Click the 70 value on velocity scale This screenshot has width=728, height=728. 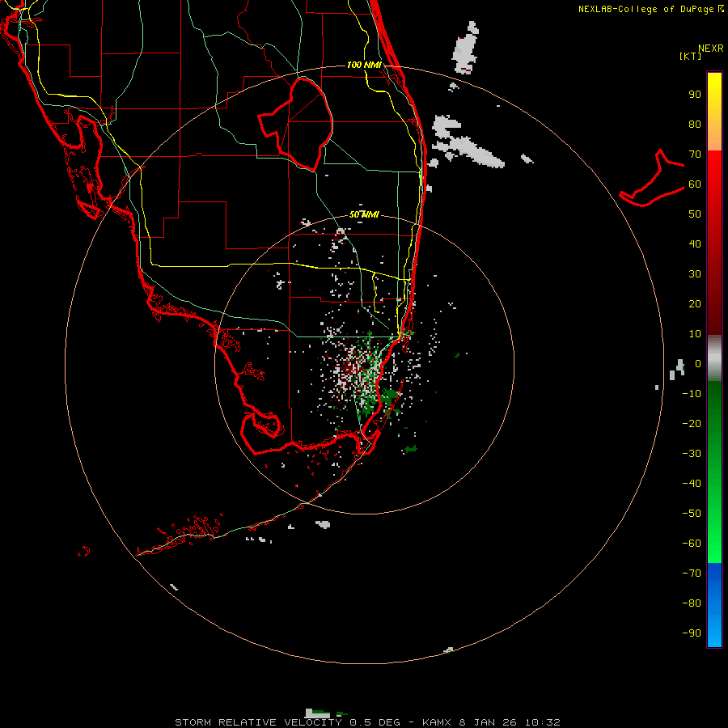coord(695,154)
